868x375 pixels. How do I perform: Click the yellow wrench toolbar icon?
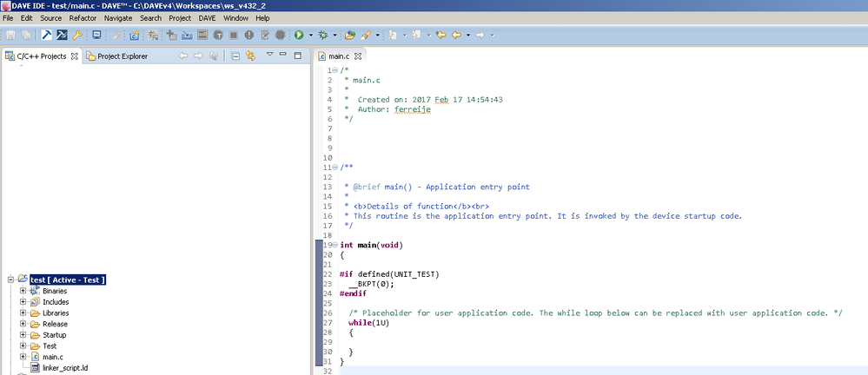pos(77,35)
